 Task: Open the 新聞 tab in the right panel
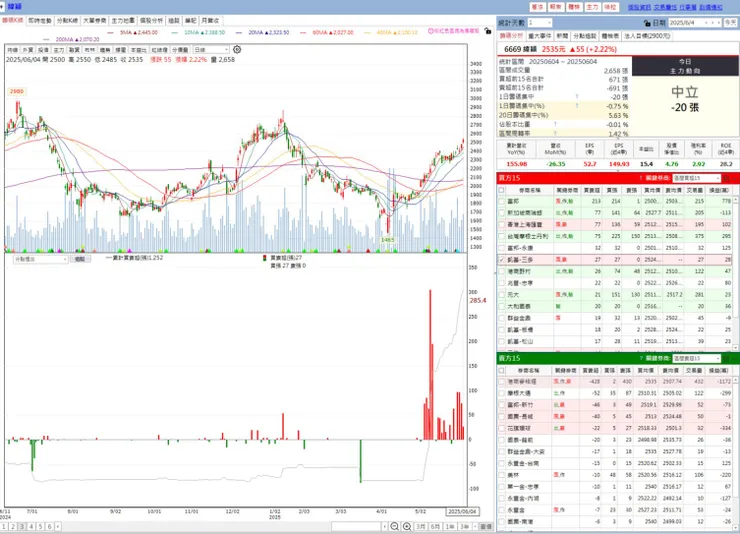coord(562,36)
